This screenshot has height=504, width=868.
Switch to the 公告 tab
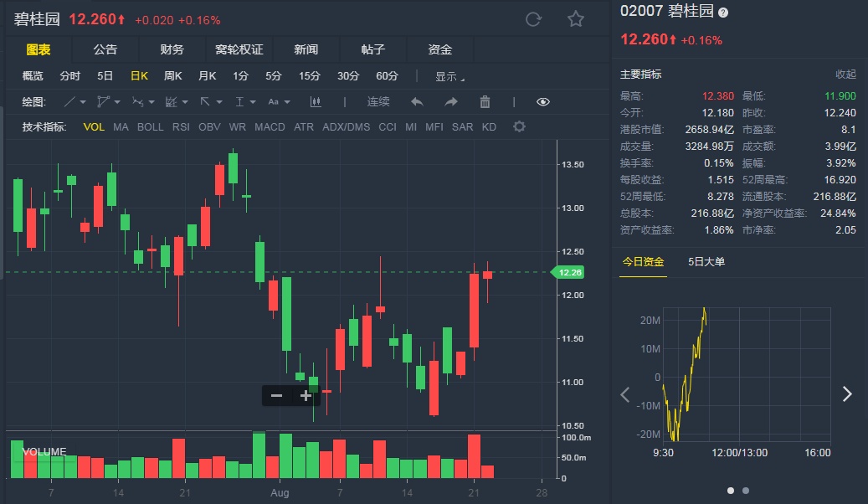click(105, 49)
